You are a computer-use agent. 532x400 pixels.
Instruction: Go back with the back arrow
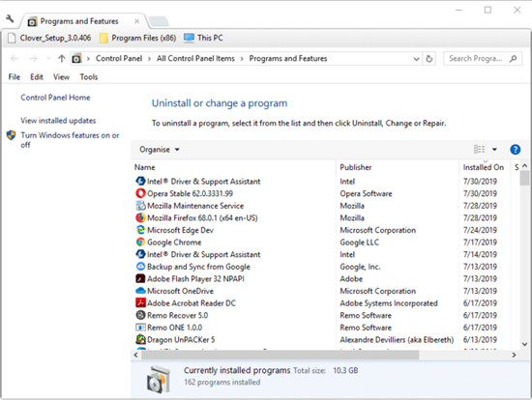15,59
